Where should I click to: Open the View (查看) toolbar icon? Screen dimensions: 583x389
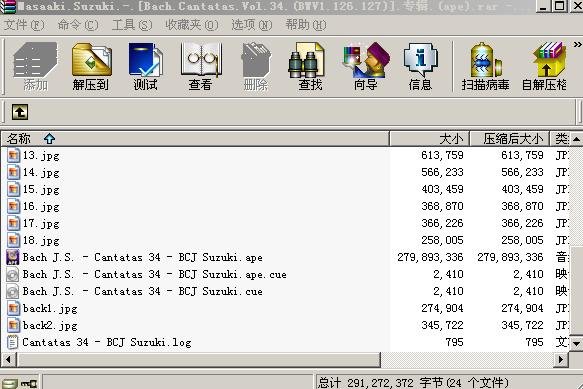[x=200, y=66]
